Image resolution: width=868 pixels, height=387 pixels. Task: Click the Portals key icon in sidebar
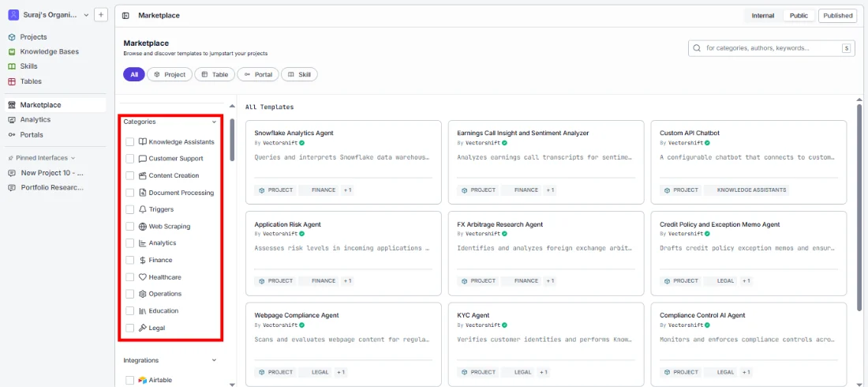pyautogui.click(x=12, y=135)
